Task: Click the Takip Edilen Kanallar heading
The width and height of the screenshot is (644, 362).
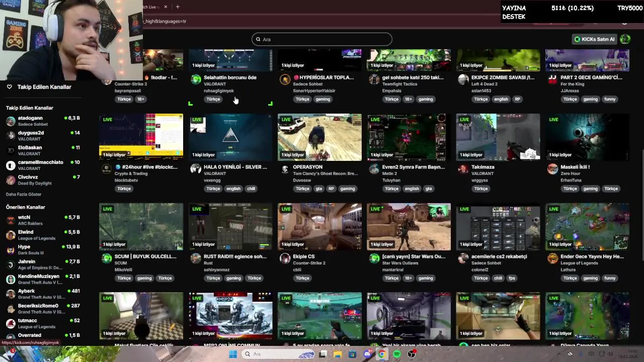Action: (44, 87)
